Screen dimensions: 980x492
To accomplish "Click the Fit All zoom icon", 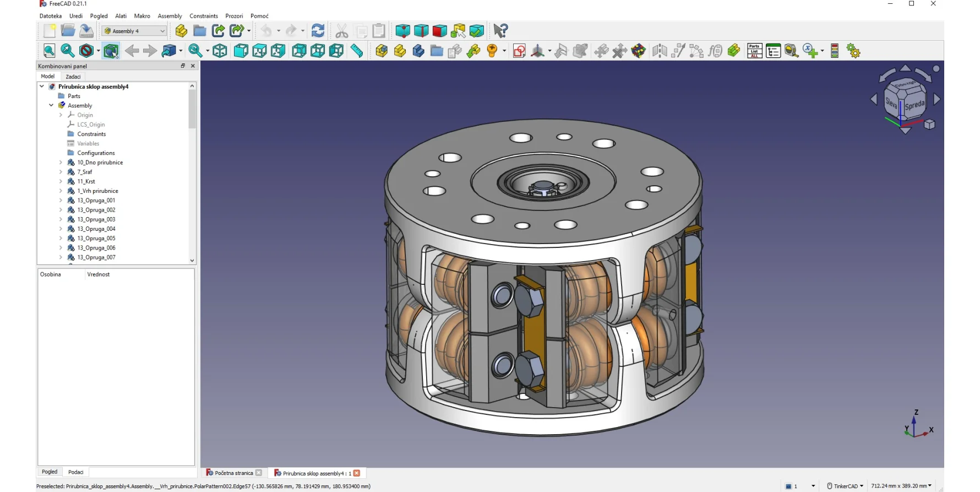I will (49, 51).
